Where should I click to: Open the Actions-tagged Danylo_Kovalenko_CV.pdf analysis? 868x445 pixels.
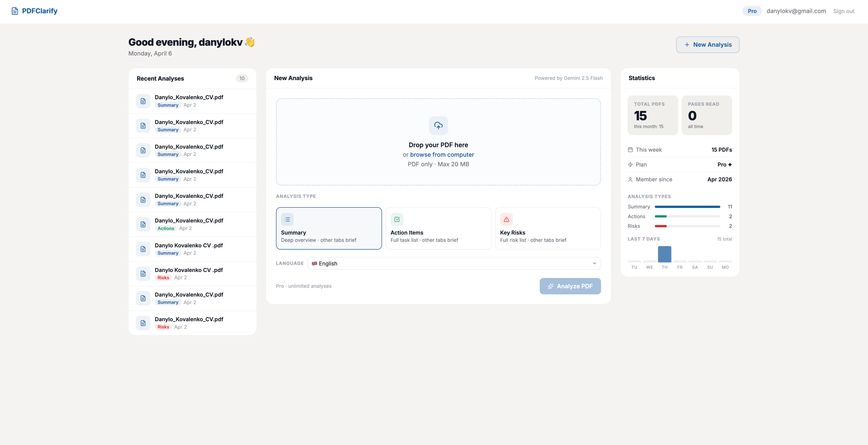pos(192,224)
